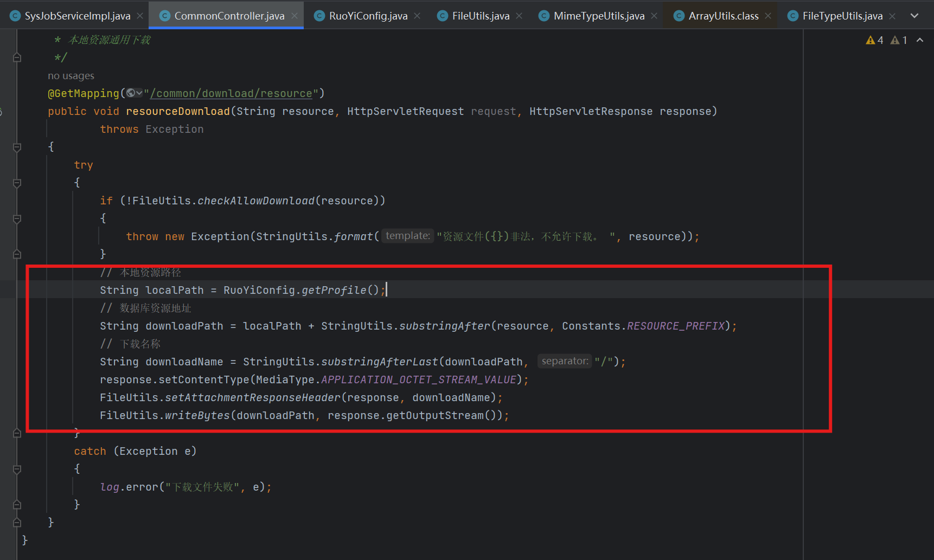Viewport: 934px width, 560px height.
Task: Open the ArrayUtils.class tab
Action: click(x=723, y=16)
